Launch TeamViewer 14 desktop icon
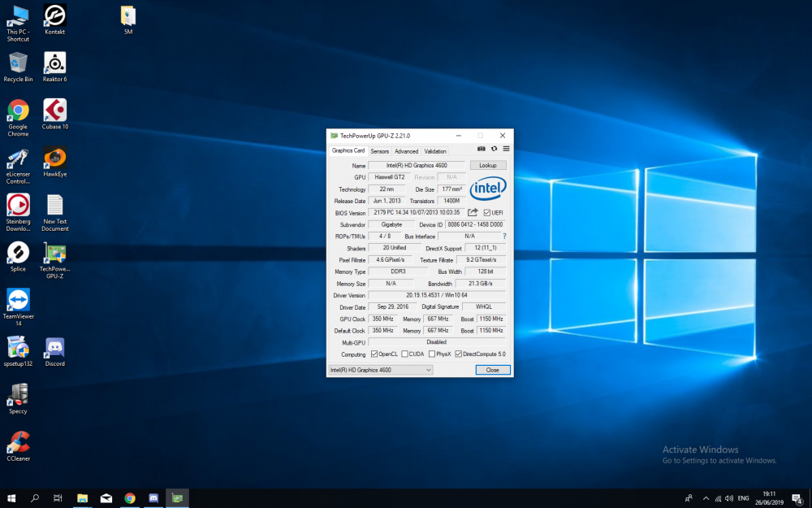 (18, 307)
